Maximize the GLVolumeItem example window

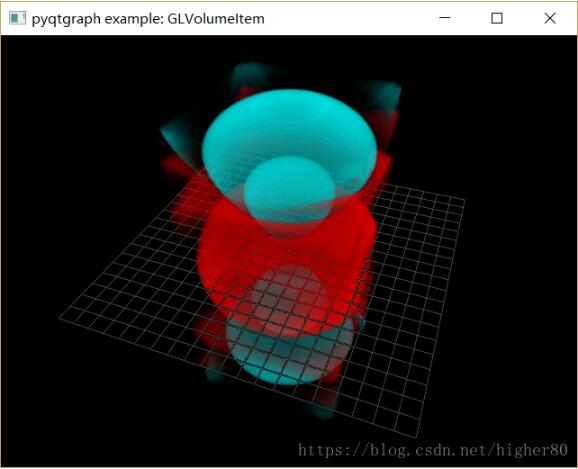coord(497,18)
